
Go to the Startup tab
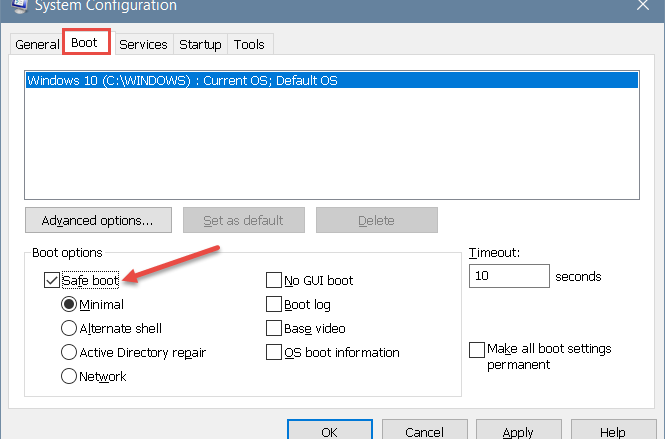(200, 45)
